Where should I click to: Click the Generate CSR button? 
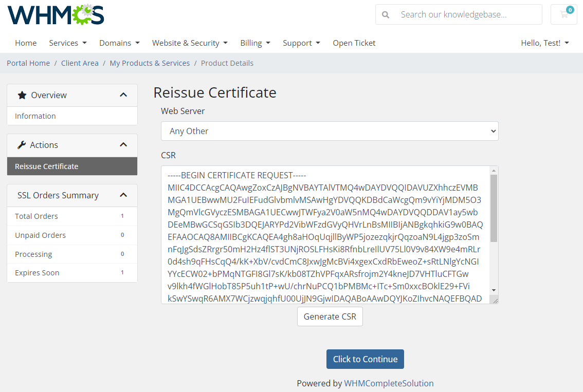(330, 316)
